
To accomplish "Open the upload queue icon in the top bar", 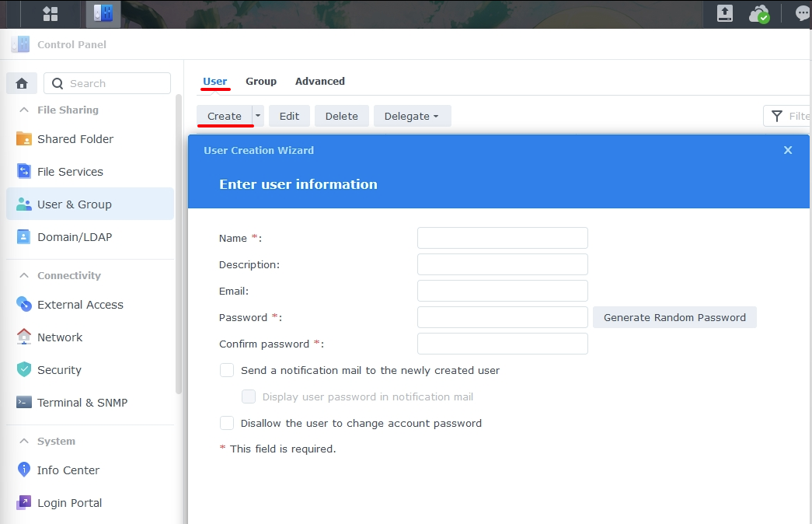I will coord(724,13).
